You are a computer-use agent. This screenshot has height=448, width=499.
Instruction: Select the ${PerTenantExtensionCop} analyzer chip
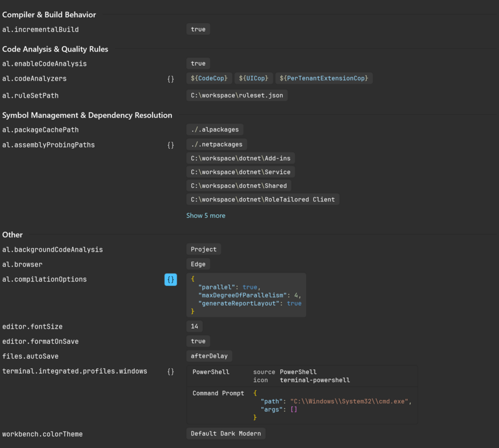pyautogui.click(x=324, y=78)
